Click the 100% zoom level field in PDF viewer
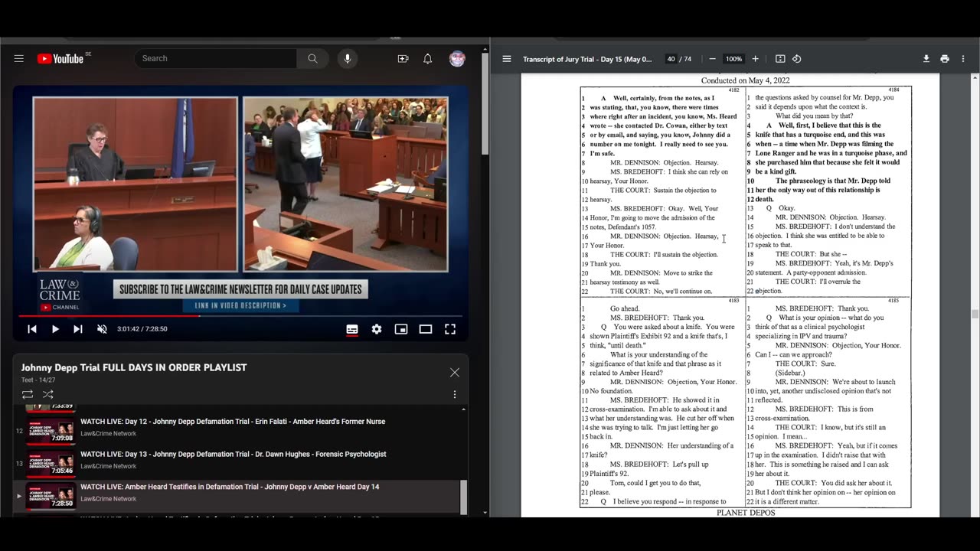Screen dimensions: 980x551 [x=733, y=59]
